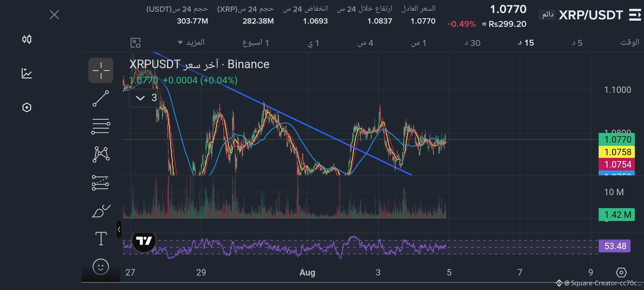Click the Aug date on time axis

307,273
